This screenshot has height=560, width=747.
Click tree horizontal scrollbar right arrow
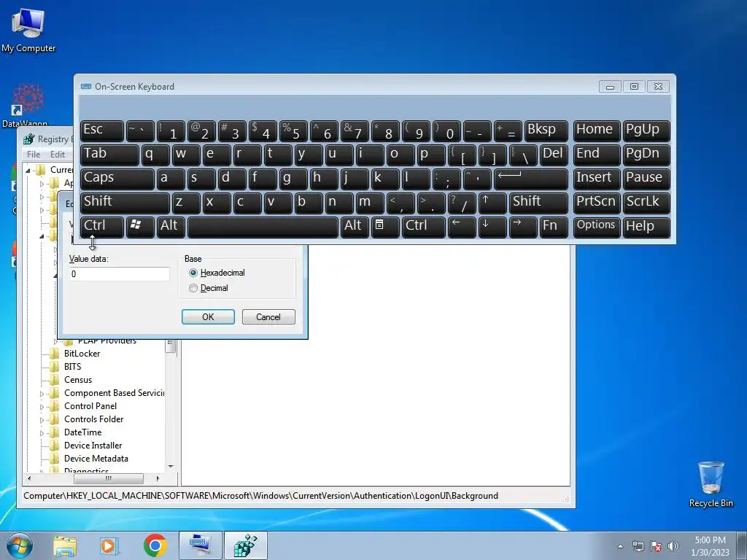tap(158, 478)
